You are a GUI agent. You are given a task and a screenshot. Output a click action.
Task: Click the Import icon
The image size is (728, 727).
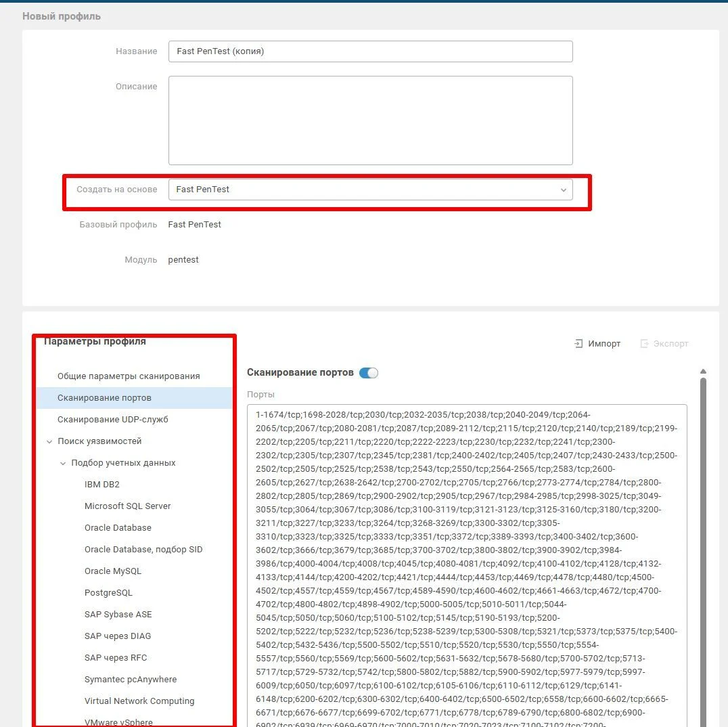(578, 344)
